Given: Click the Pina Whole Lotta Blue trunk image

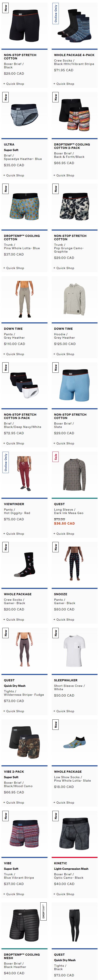Looking at the screenshot, I should (x=25, y=207).
